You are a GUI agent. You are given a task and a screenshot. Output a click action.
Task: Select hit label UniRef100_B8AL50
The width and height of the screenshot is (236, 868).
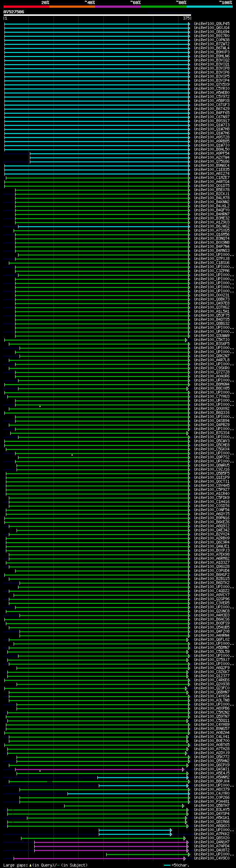tap(212, 150)
